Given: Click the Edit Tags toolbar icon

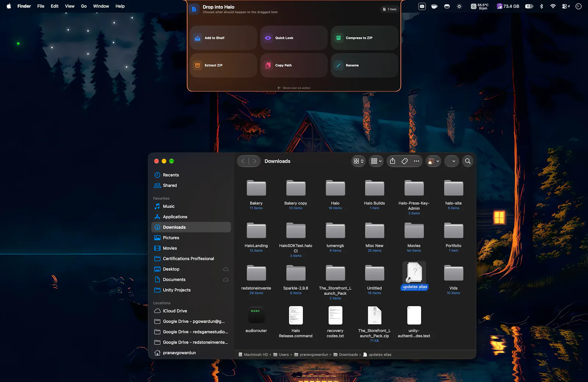Looking at the screenshot, I should coord(405,161).
